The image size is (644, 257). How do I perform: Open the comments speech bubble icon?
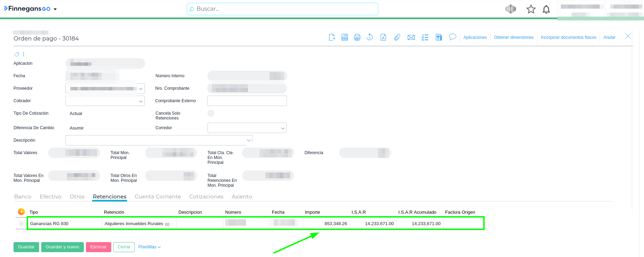(x=452, y=37)
